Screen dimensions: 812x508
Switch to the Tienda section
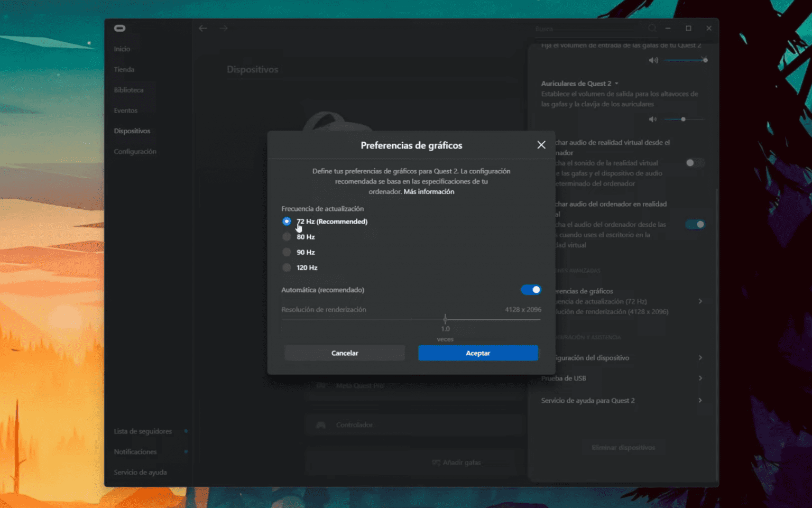point(123,69)
